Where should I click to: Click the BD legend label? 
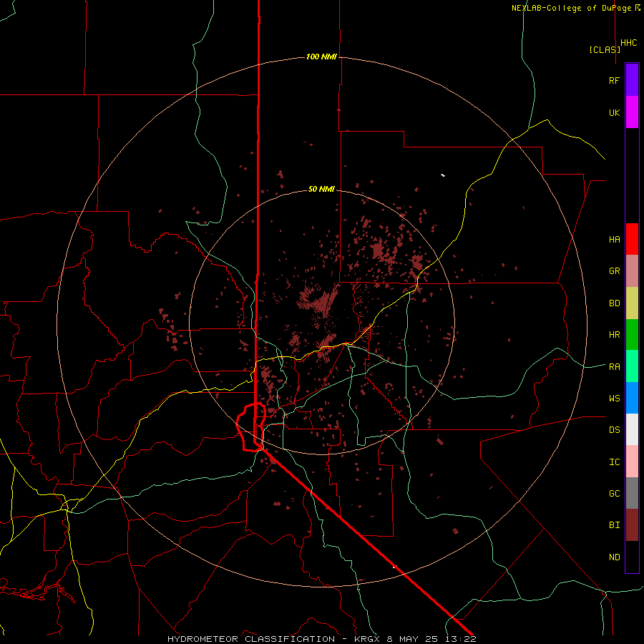click(614, 303)
